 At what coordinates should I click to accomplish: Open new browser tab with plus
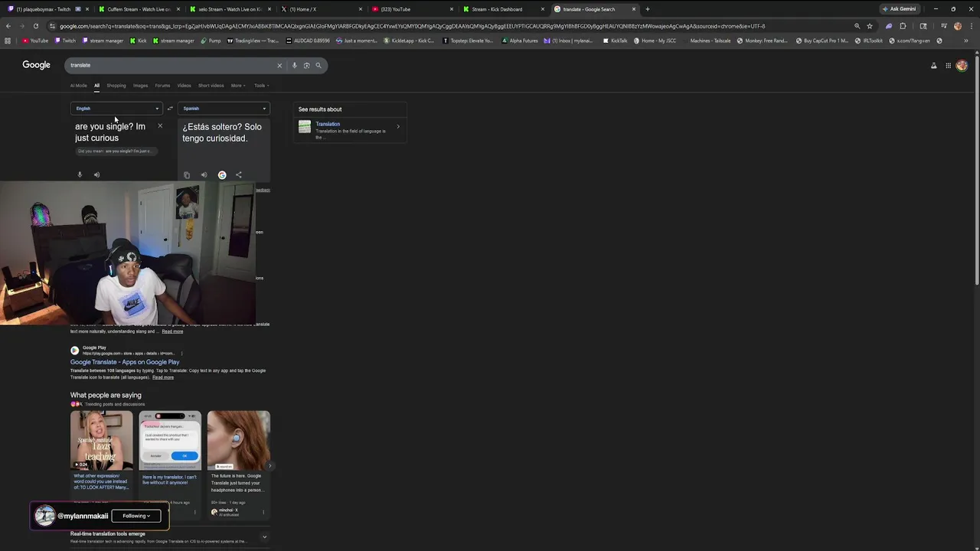647,9
